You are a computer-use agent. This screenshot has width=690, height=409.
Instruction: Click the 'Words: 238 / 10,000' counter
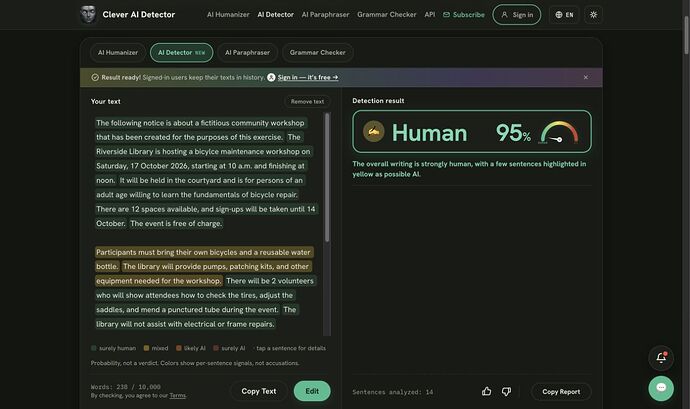pyautogui.click(x=125, y=387)
